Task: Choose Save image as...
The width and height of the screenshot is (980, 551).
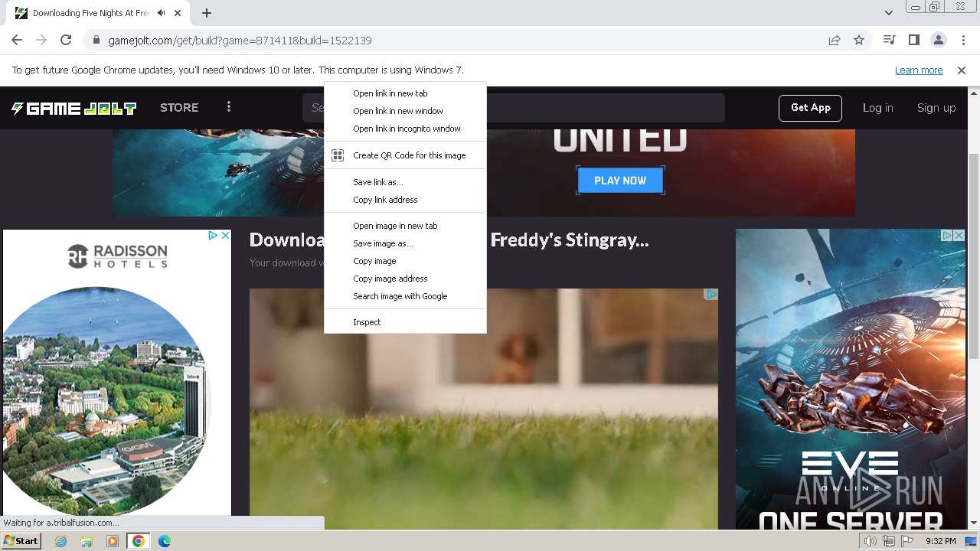Action: click(405, 243)
